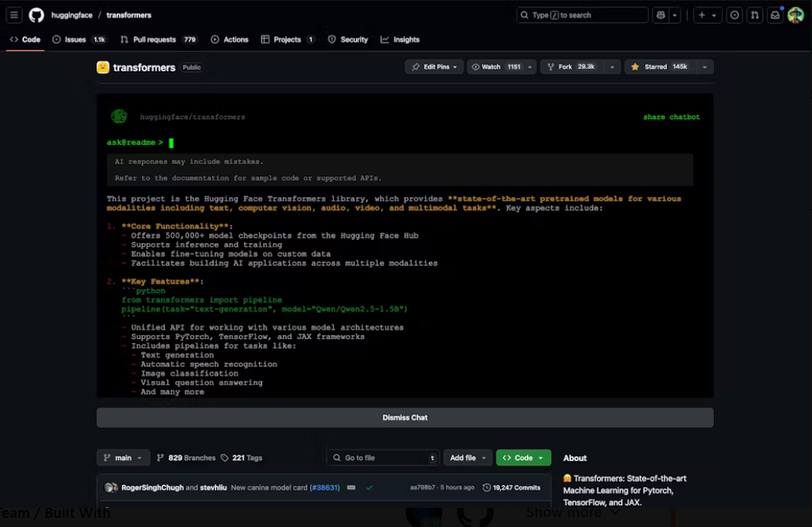Viewport: 812px width, 527px height.
Task: Click the GitHub logo icon
Action: (36, 15)
